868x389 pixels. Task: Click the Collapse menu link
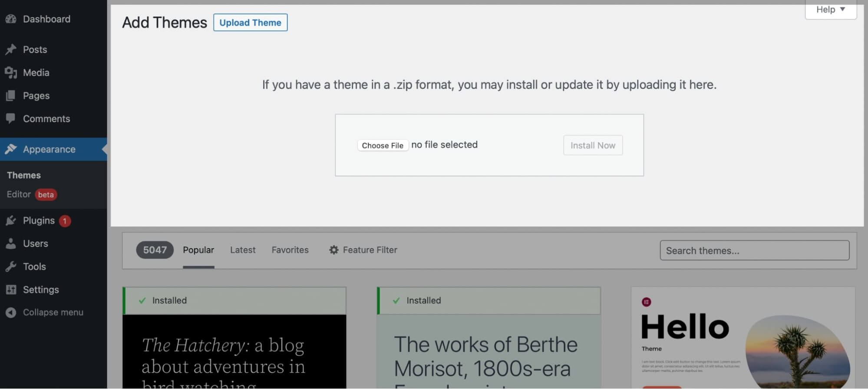click(x=53, y=313)
